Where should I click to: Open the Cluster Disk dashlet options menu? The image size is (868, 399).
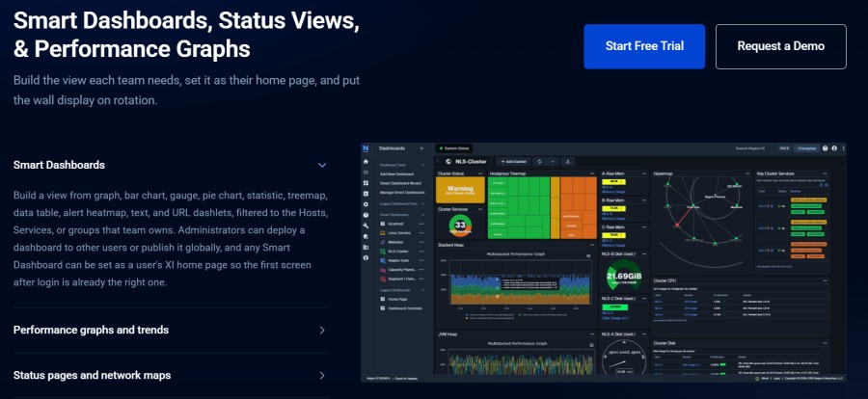[826, 344]
